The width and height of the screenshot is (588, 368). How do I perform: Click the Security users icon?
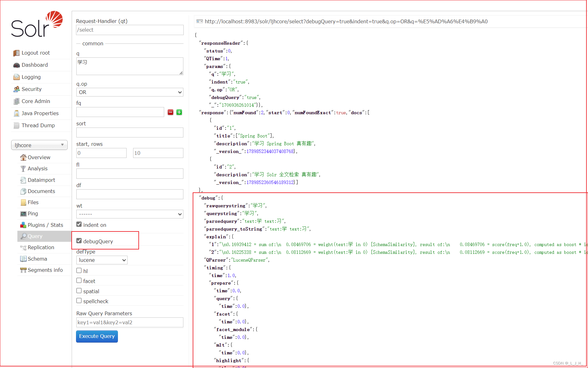[16, 89]
